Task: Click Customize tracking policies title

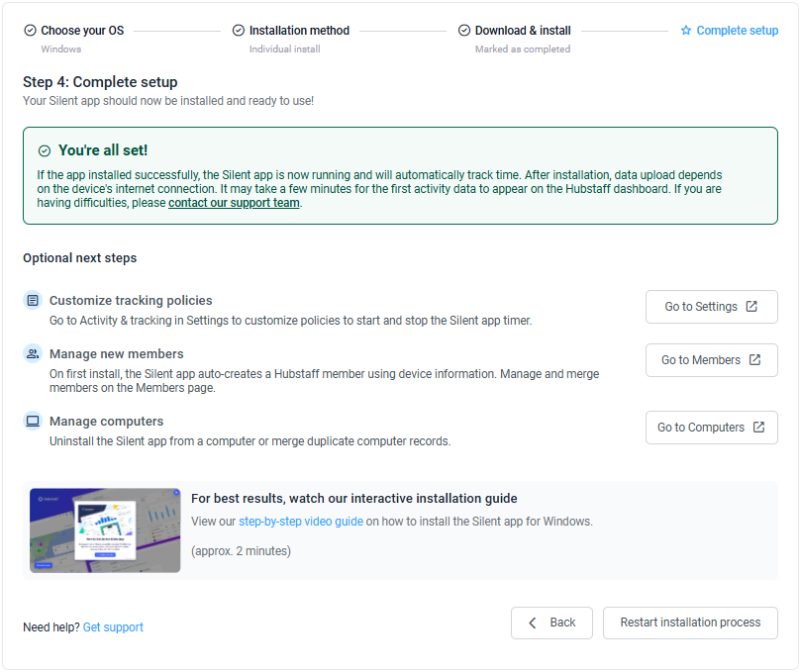Action: pyautogui.click(x=131, y=301)
